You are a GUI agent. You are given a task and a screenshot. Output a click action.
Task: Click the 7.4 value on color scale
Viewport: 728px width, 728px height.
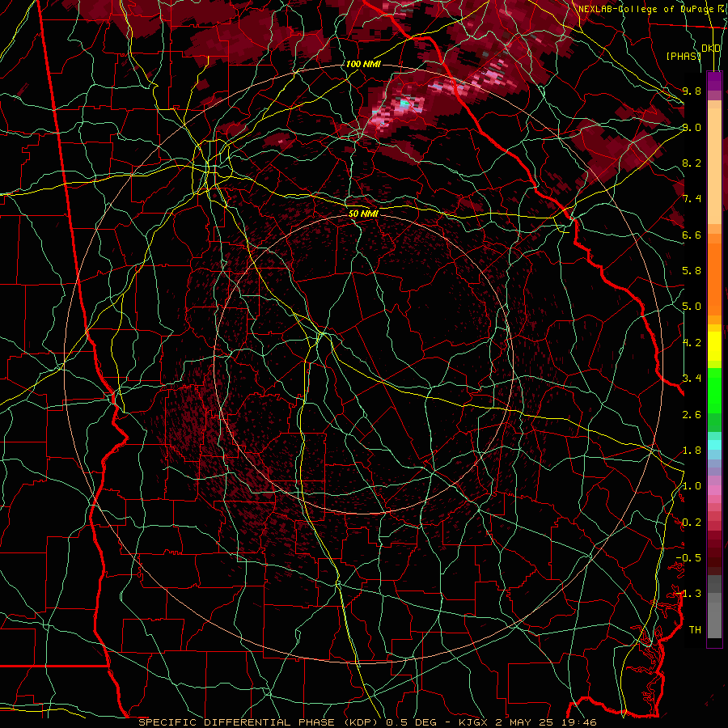(x=692, y=199)
